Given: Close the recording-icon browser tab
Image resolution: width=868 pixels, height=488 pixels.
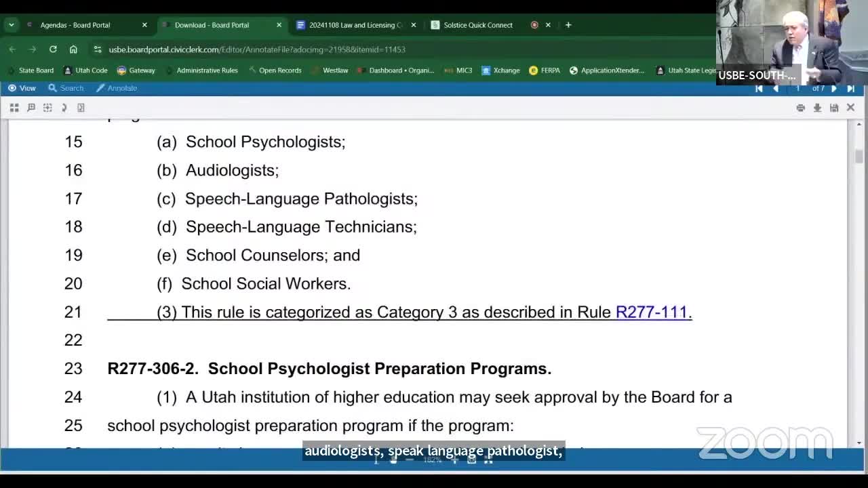Looking at the screenshot, I should click(548, 25).
